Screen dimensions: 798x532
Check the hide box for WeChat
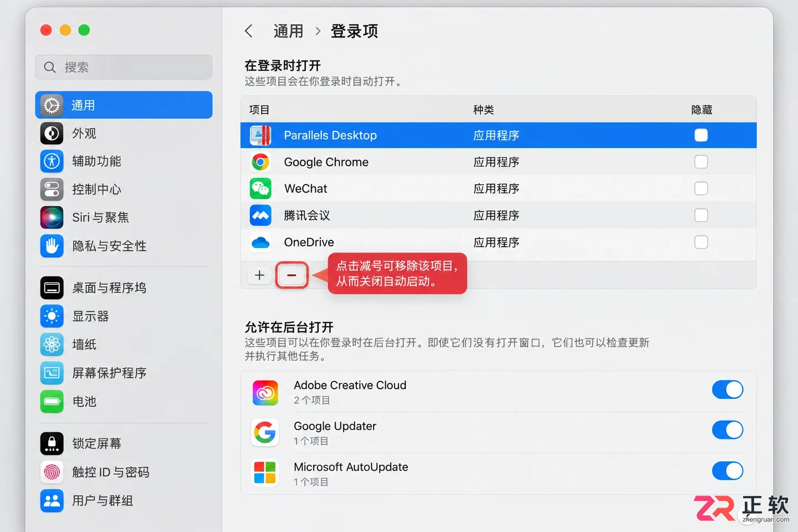(701, 188)
